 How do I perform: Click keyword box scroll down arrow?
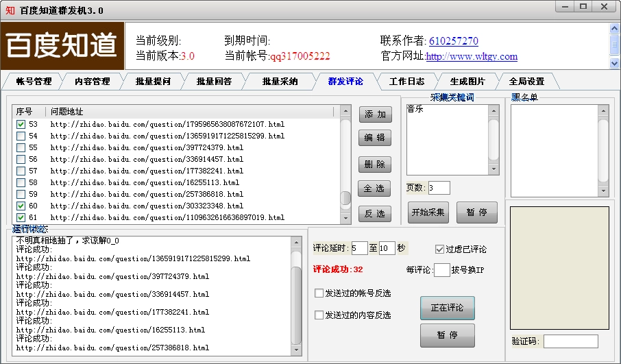494,169
